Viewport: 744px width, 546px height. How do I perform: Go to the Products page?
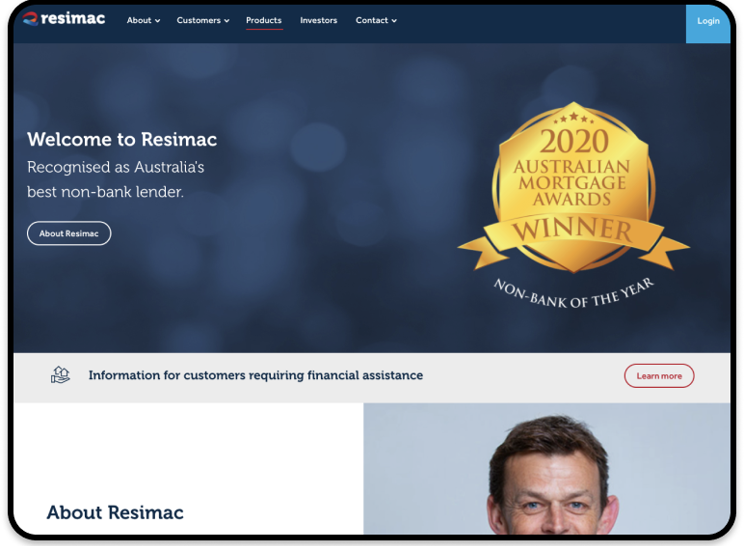tap(264, 20)
